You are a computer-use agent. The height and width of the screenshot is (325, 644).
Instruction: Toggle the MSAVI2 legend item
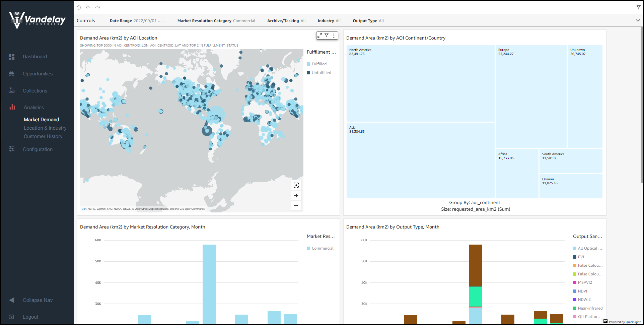click(583, 282)
